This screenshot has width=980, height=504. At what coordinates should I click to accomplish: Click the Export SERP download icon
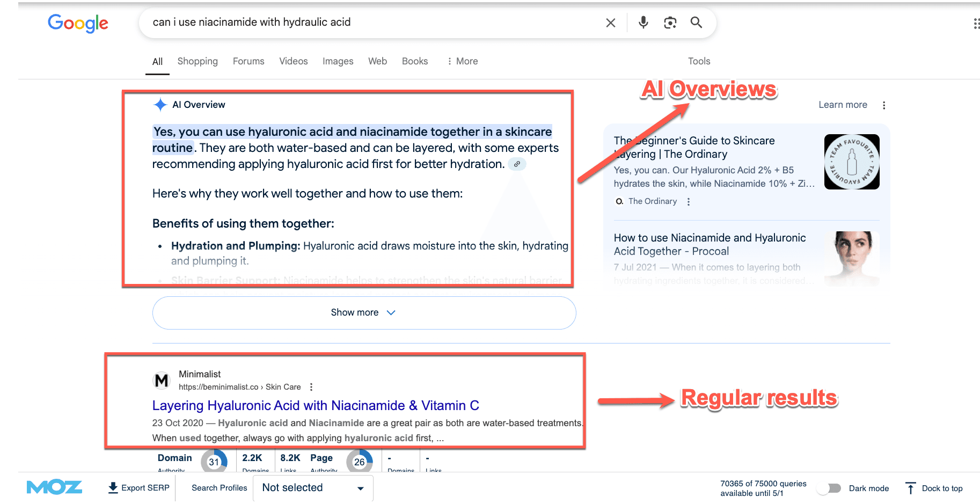113,487
